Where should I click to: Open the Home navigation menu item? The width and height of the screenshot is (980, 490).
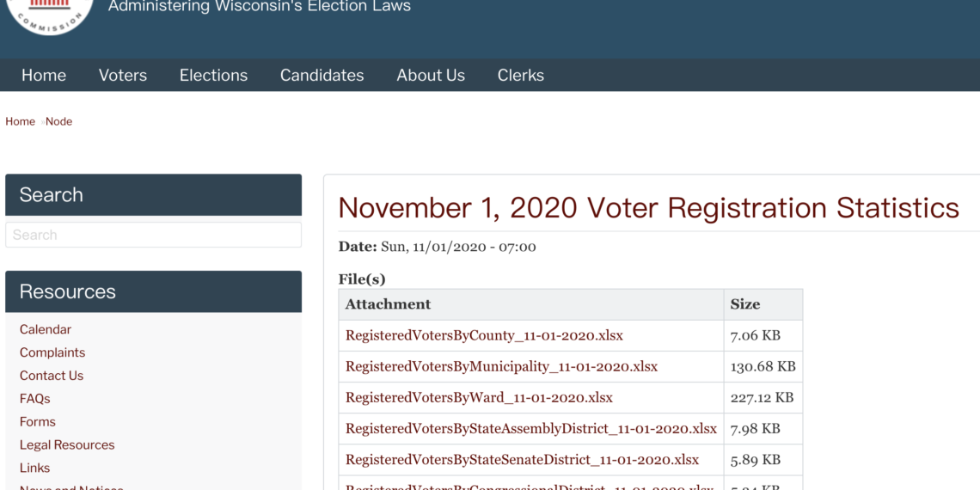(x=44, y=76)
